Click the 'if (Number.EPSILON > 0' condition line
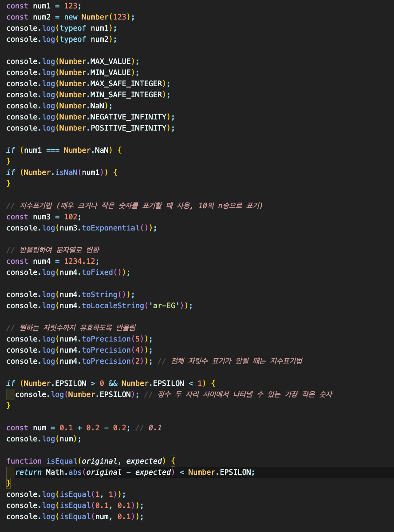This screenshot has height=532, width=394. coord(111,383)
